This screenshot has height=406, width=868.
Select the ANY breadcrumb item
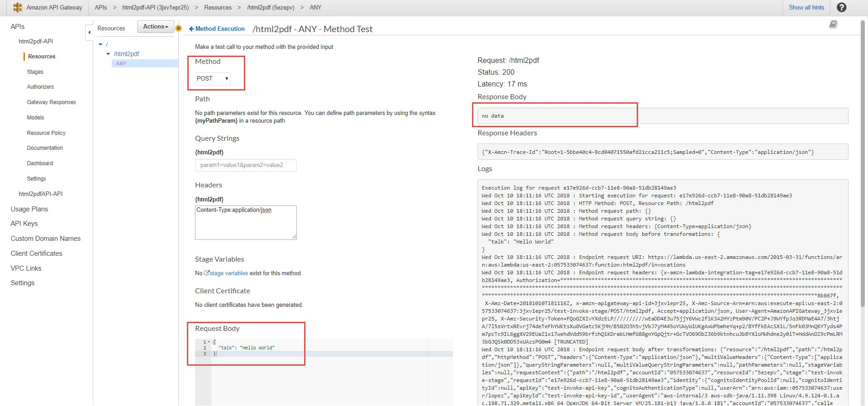(315, 7)
